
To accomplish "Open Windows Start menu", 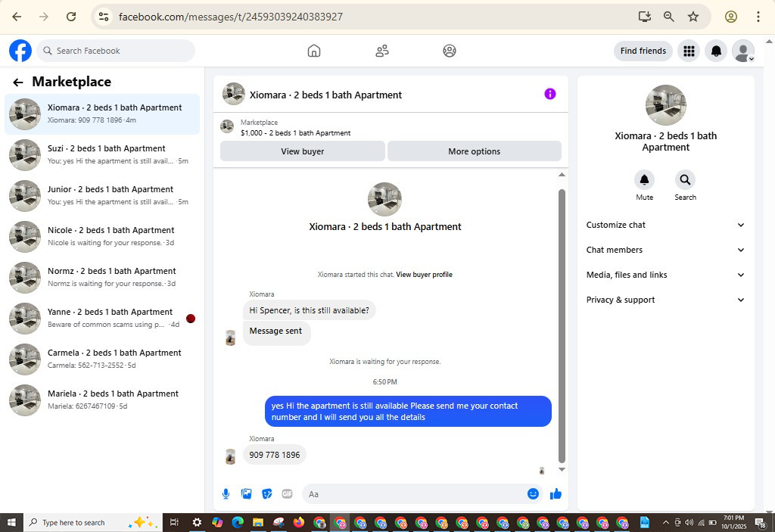I will click(x=11, y=522).
